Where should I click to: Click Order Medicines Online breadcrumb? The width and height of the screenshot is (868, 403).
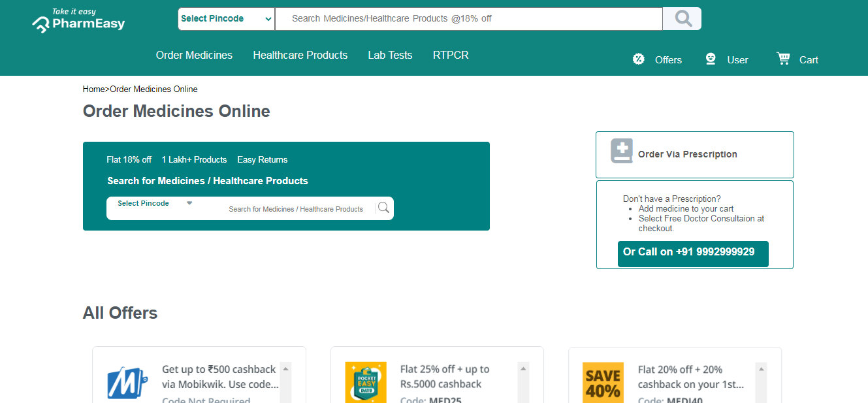coord(153,89)
